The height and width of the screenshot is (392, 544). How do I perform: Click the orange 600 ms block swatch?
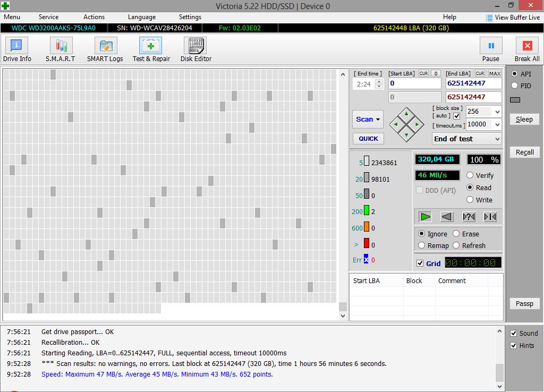click(367, 227)
